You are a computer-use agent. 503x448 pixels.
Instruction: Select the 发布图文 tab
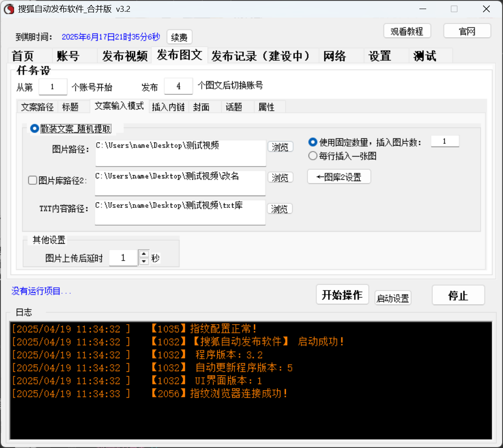click(x=179, y=55)
